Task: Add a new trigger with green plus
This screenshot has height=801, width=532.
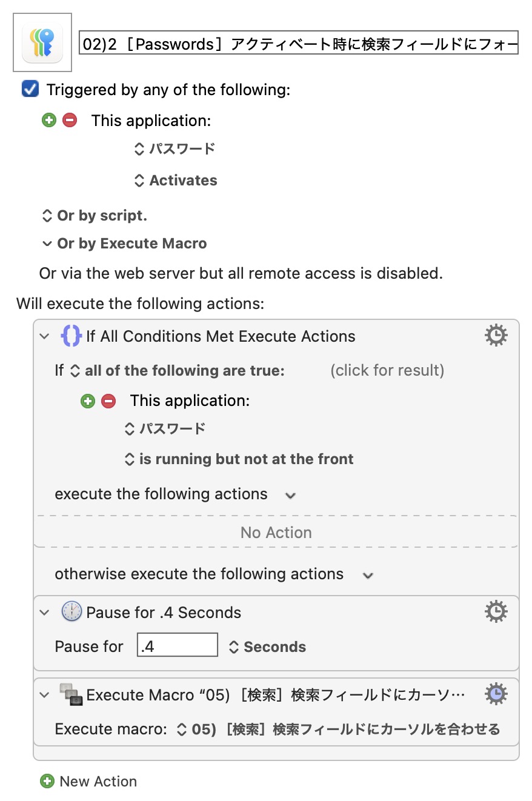Action: click(x=49, y=120)
